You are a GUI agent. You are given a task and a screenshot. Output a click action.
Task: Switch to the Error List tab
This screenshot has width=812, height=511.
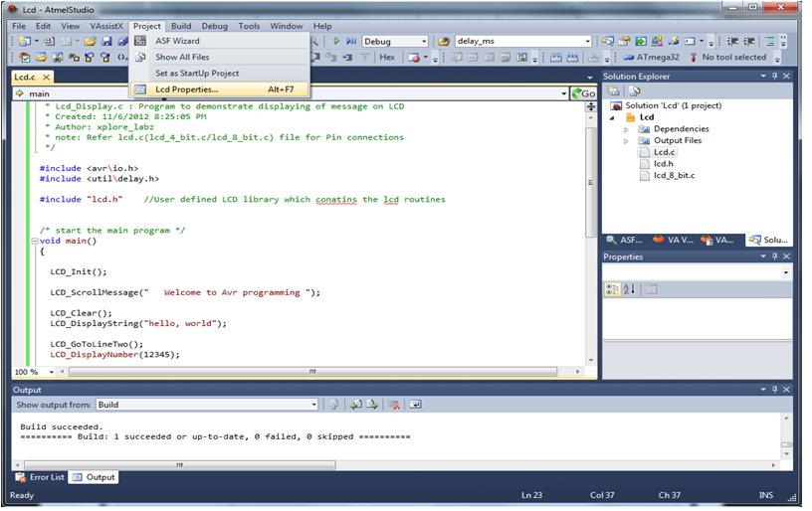pos(41,477)
